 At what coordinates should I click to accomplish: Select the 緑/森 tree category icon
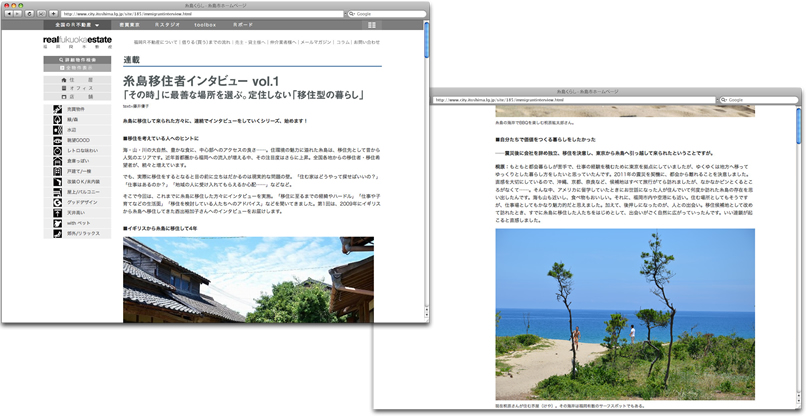[x=58, y=119]
